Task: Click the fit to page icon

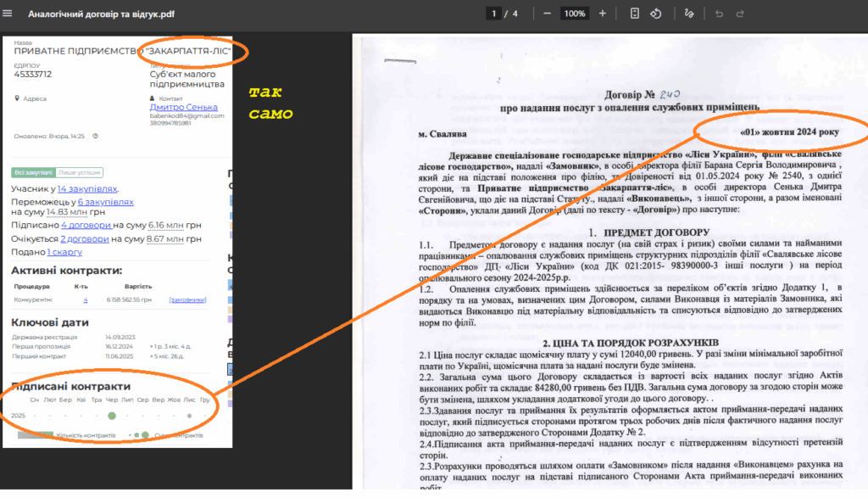Action: click(635, 14)
